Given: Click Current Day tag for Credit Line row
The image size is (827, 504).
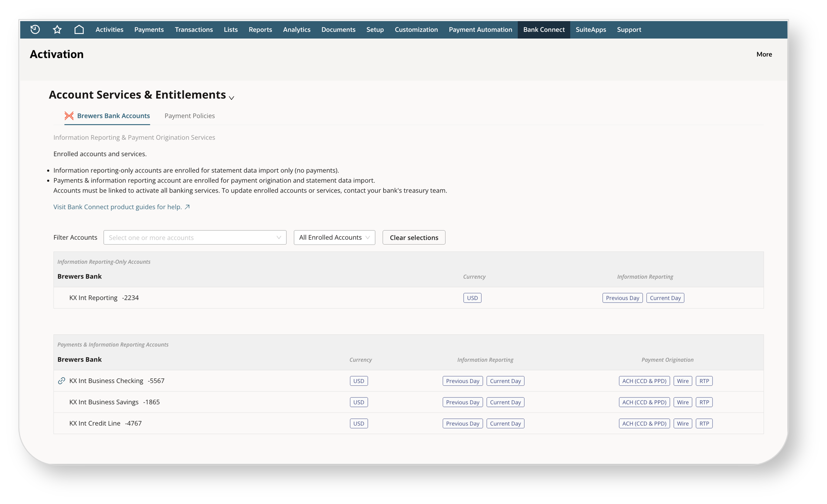Looking at the screenshot, I should tap(506, 424).
